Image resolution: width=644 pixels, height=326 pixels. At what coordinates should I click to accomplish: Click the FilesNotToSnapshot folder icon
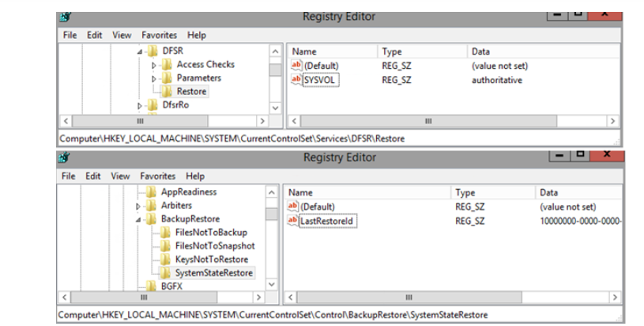(x=165, y=246)
